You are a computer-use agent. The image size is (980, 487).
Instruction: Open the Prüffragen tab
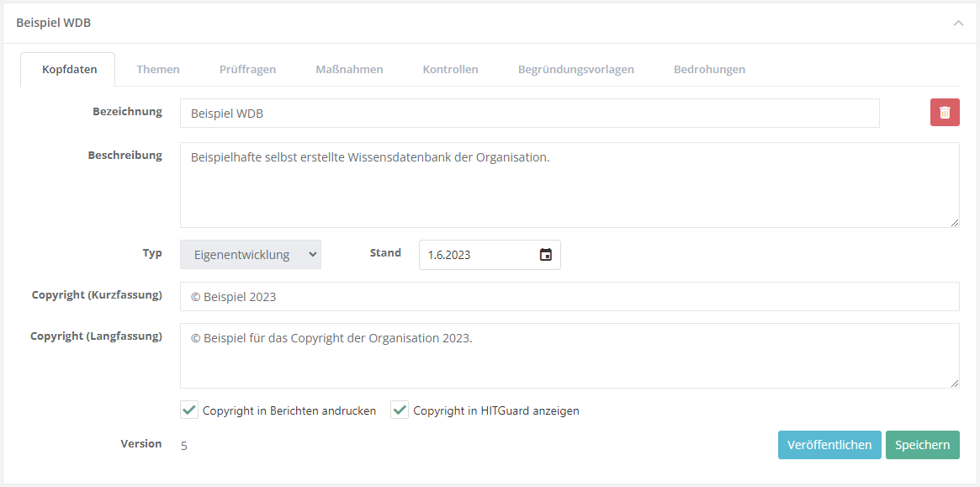click(247, 69)
